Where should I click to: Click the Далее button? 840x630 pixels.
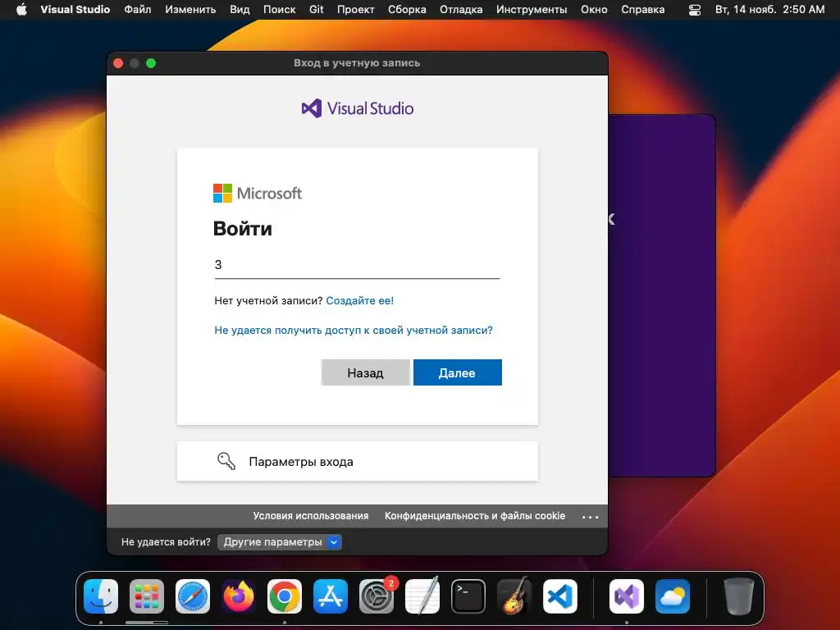click(458, 372)
